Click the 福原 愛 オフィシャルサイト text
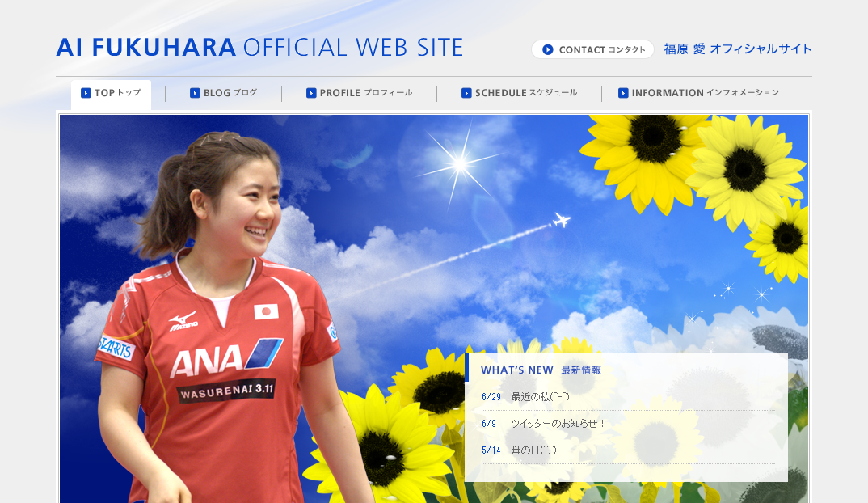The height and width of the screenshot is (503, 868). click(x=738, y=49)
